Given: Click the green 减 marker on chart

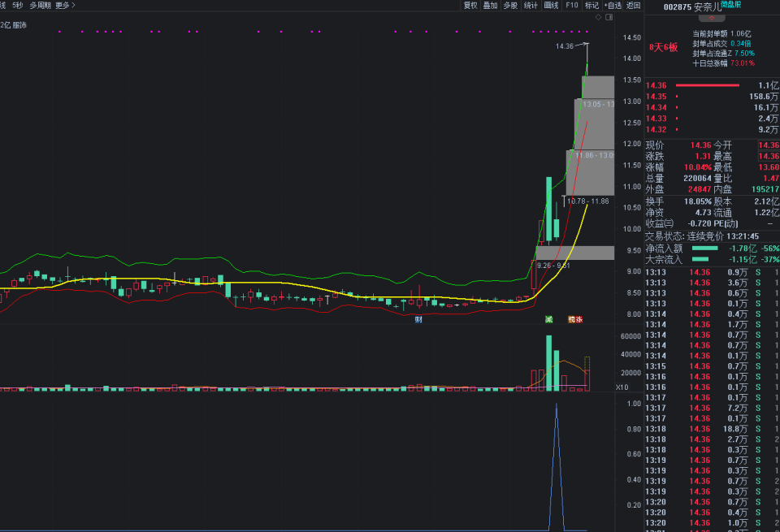Looking at the screenshot, I should [549, 319].
